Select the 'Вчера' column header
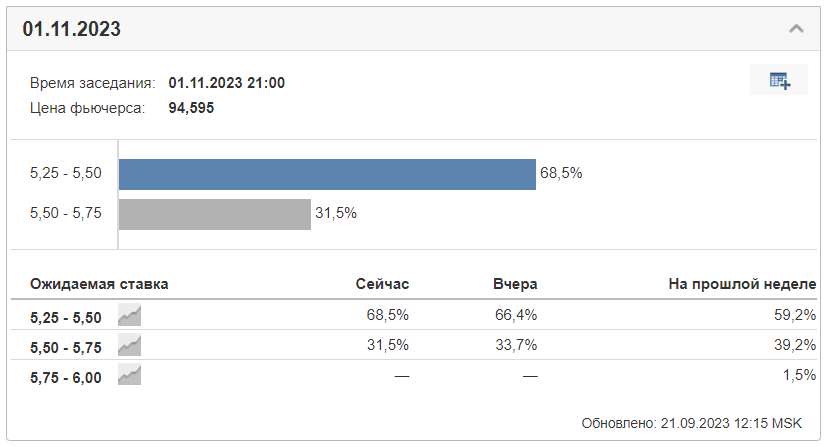This screenshot has height=447, width=828. pos(515,284)
